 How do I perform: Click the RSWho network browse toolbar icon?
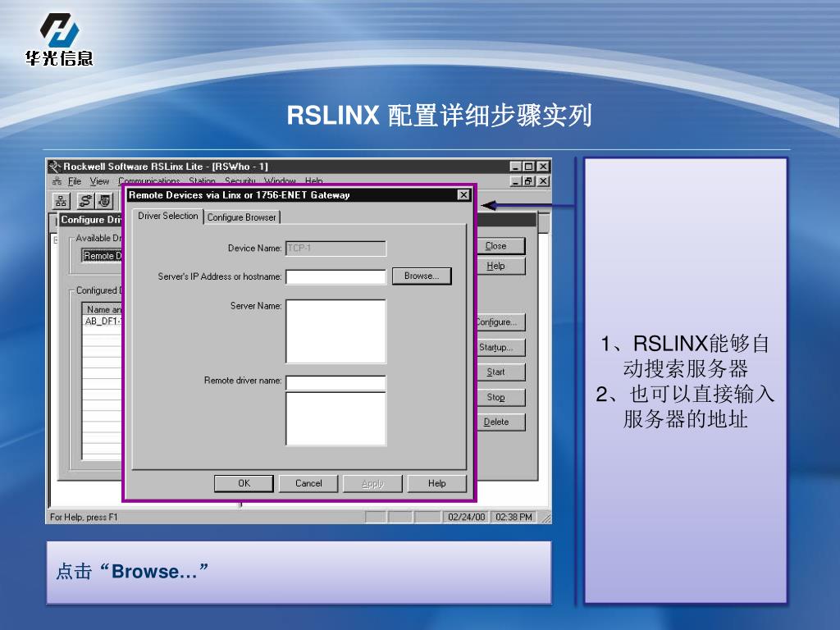pyautogui.click(x=61, y=201)
